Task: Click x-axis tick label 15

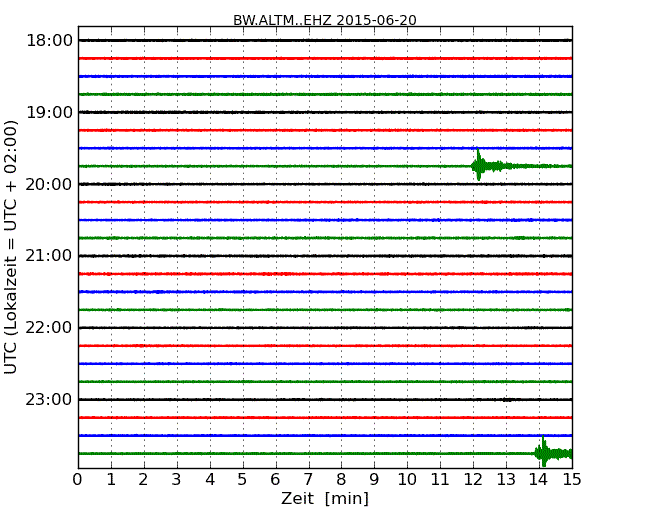Action: click(x=572, y=480)
